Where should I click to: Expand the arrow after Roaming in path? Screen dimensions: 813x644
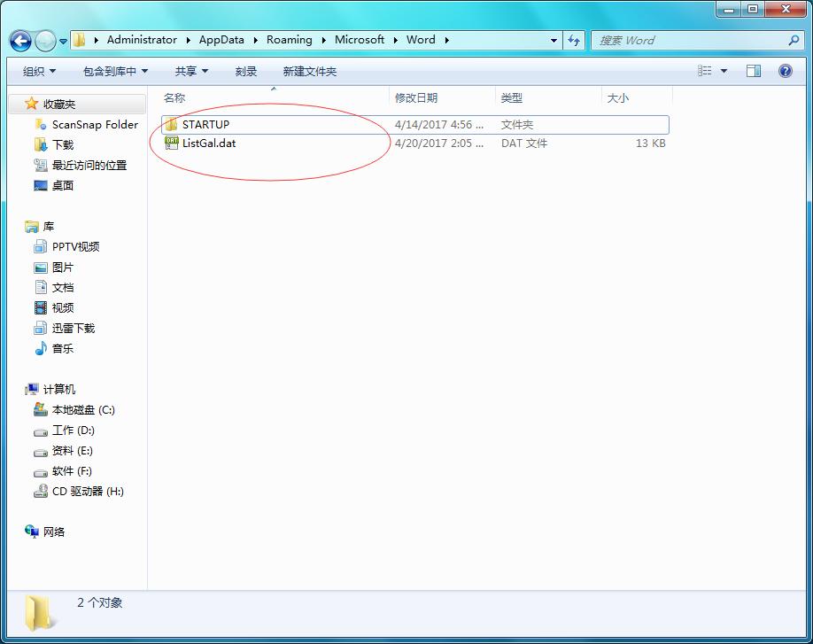[x=323, y=41]
